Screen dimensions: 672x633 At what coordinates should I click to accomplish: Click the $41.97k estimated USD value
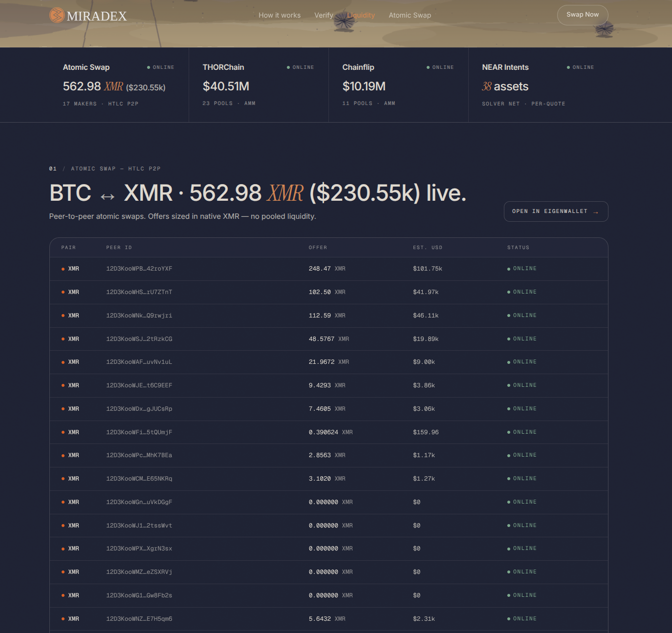(426, 292)
